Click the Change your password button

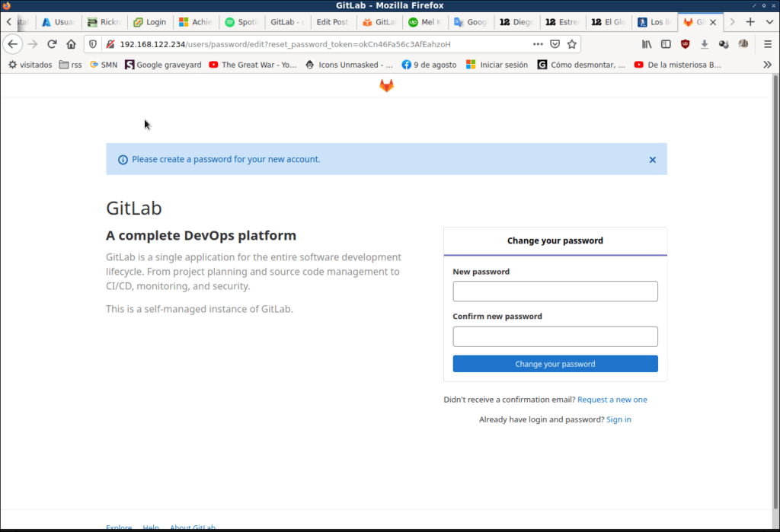pos(555,364)
